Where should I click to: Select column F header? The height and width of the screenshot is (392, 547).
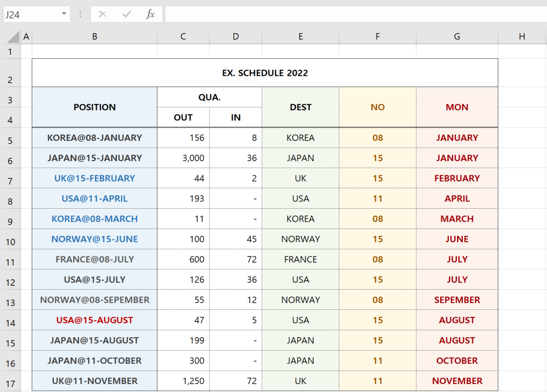378,37
